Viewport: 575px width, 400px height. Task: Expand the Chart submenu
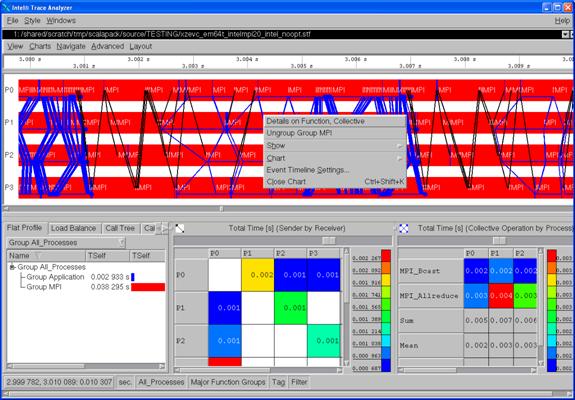tap(334, 158)
